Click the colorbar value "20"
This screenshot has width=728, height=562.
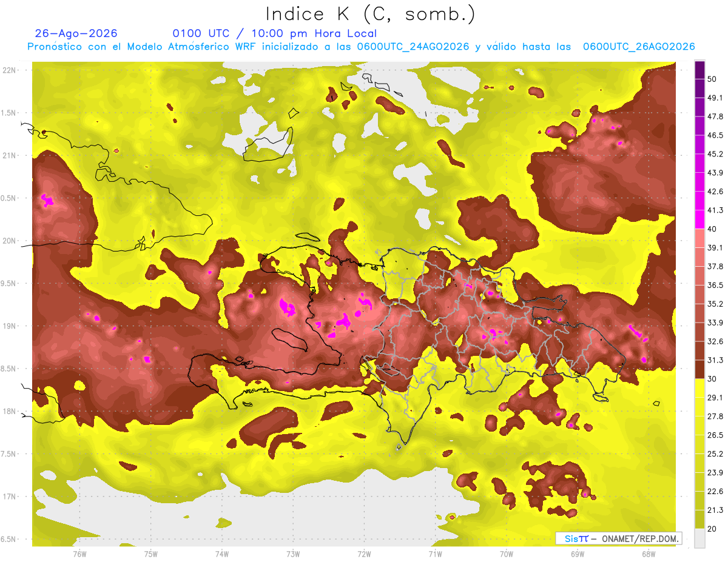click(713, 529)
